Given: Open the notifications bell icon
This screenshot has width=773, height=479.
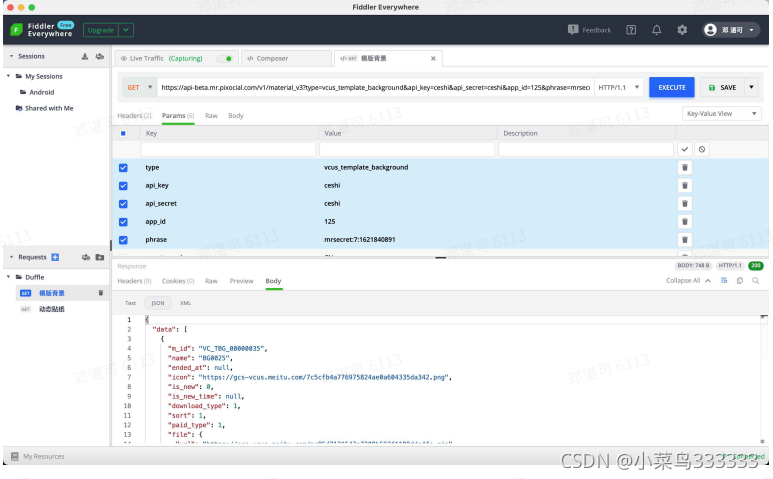Looking at the screenshot, I should click(657, 30).
